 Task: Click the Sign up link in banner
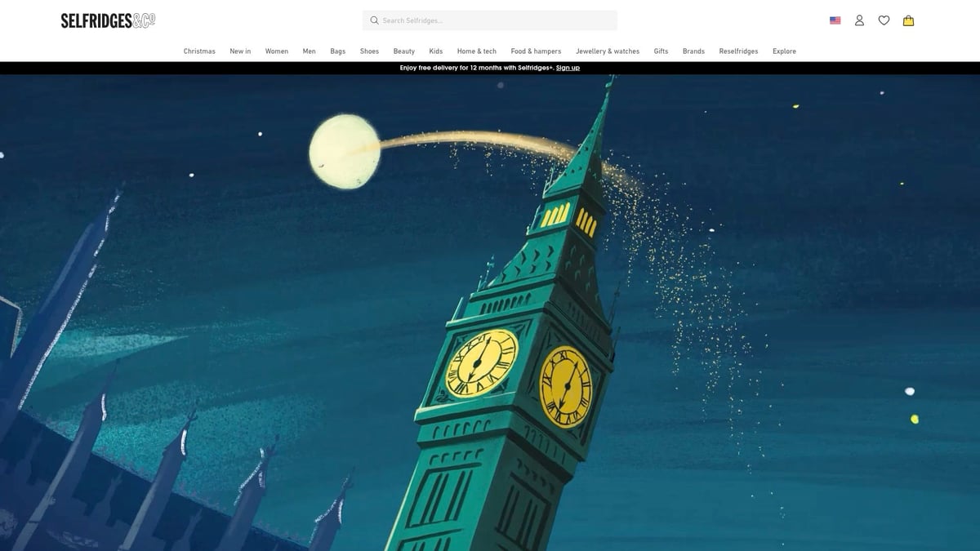pyautogui.click(x=568, y=68)
